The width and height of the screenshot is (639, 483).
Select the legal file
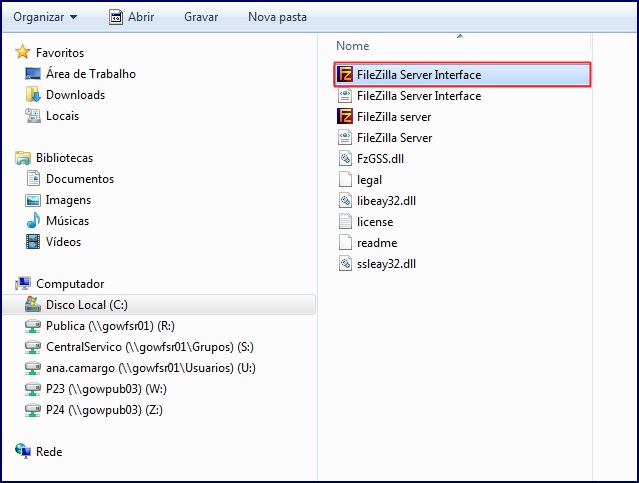370,180
